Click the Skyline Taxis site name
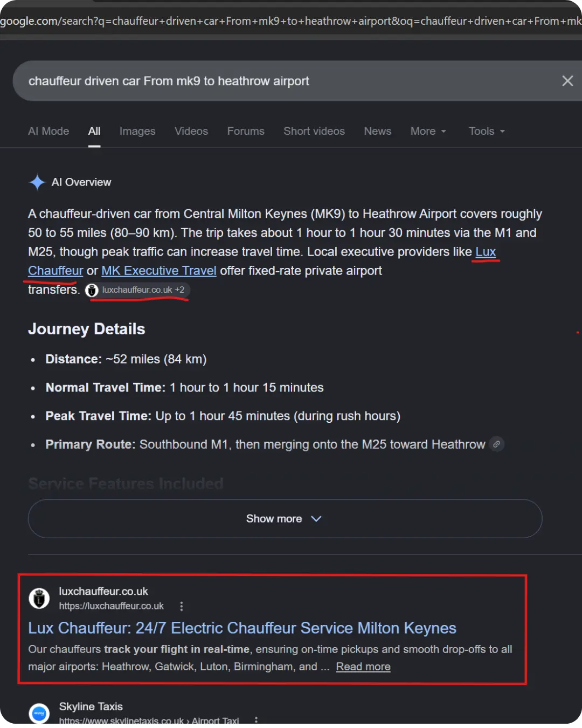This screenshot has width=582, height=728. tap(91, 706)
